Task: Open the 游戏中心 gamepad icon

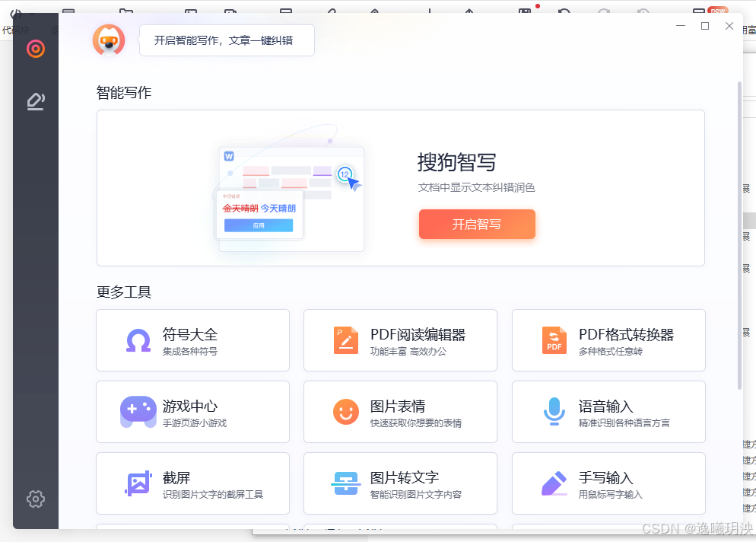Action: click(138, 412)
